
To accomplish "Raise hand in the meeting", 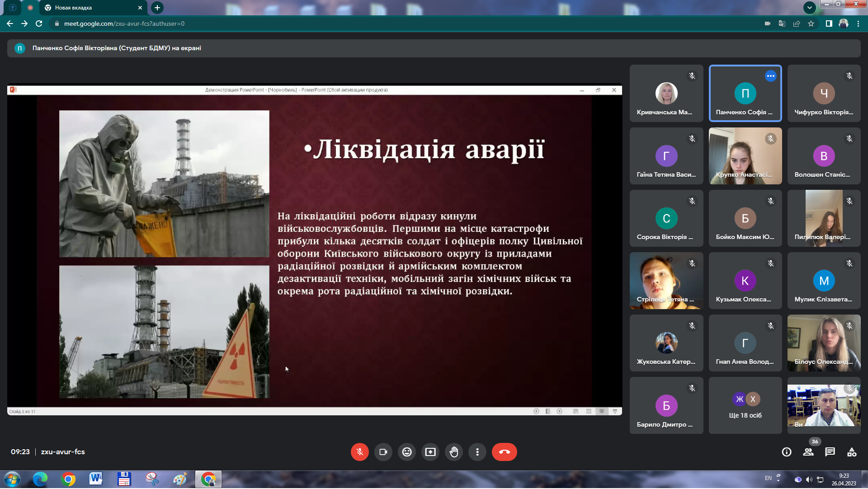I will (454, 452).
